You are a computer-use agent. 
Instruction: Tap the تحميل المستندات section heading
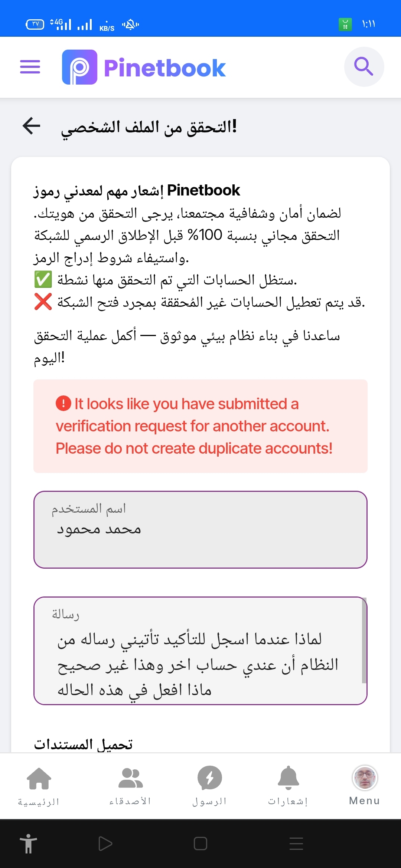coord(83,744)
